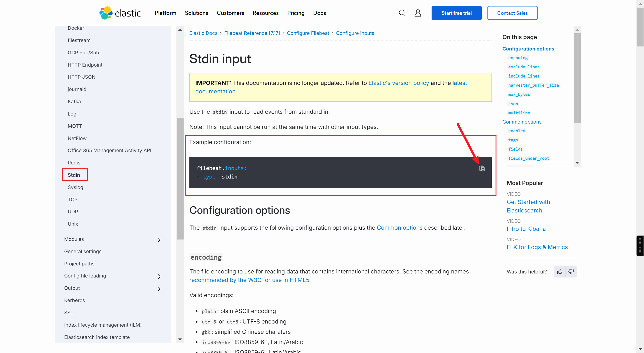This screenshot has height=353, width=644.
Task: Open the Resources menu
Action: pos(265,13)
